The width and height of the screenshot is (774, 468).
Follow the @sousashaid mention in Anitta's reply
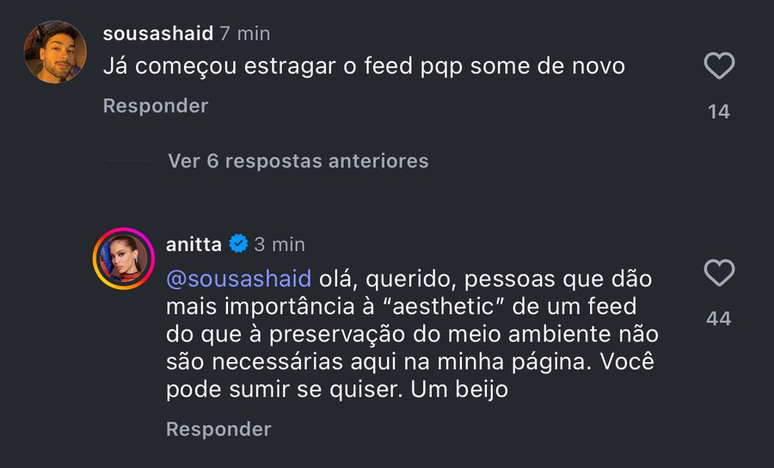coord(239,276)
